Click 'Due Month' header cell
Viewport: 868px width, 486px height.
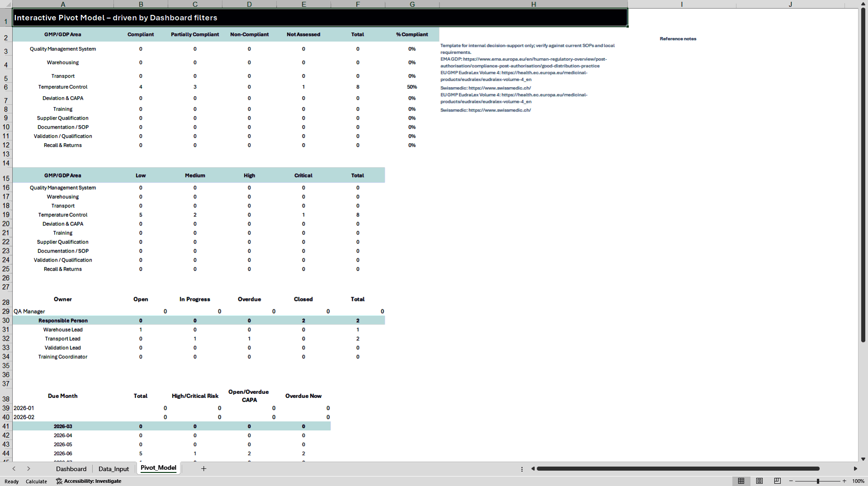pos(63,396)
